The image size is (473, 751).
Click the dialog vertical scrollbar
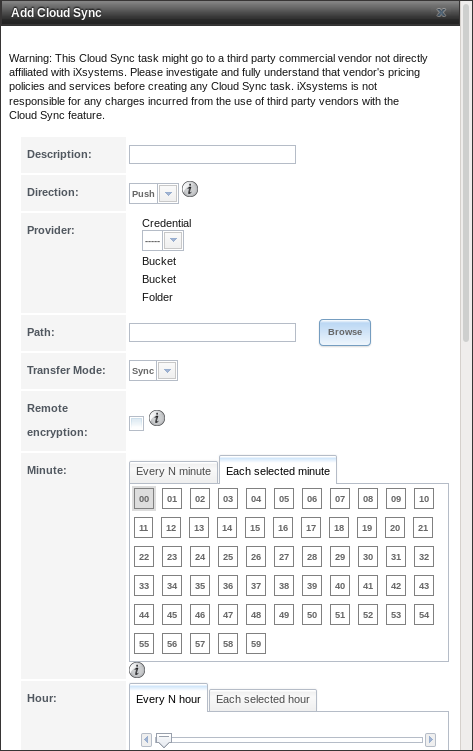point(466,173)
